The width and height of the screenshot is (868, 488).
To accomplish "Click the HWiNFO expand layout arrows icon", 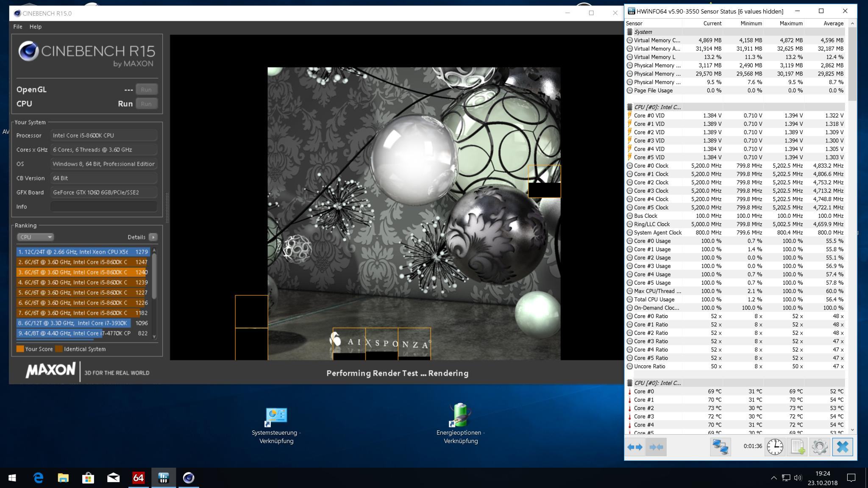I will [x=634, y=447].
